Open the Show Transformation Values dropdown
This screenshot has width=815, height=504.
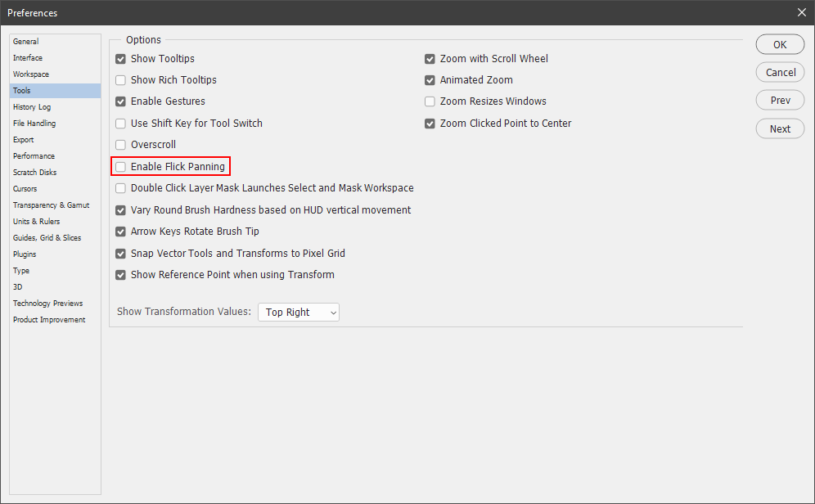(x=298, y=312)
